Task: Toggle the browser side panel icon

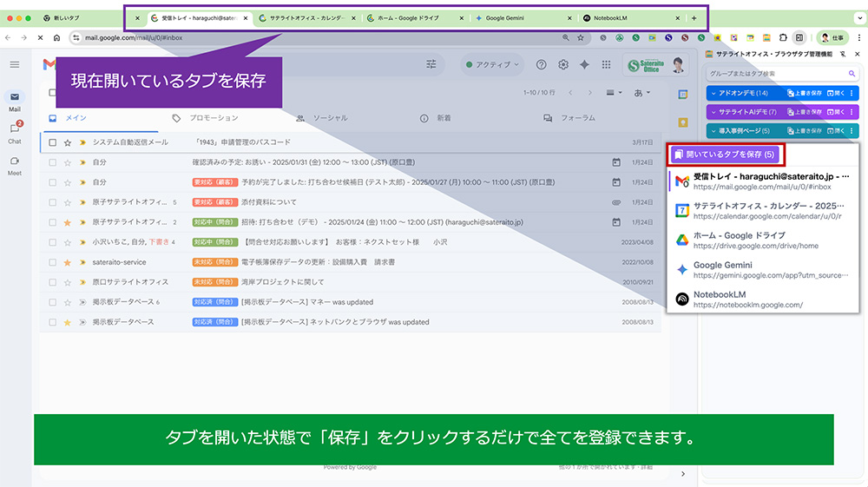Action: [x=799, y=37]
